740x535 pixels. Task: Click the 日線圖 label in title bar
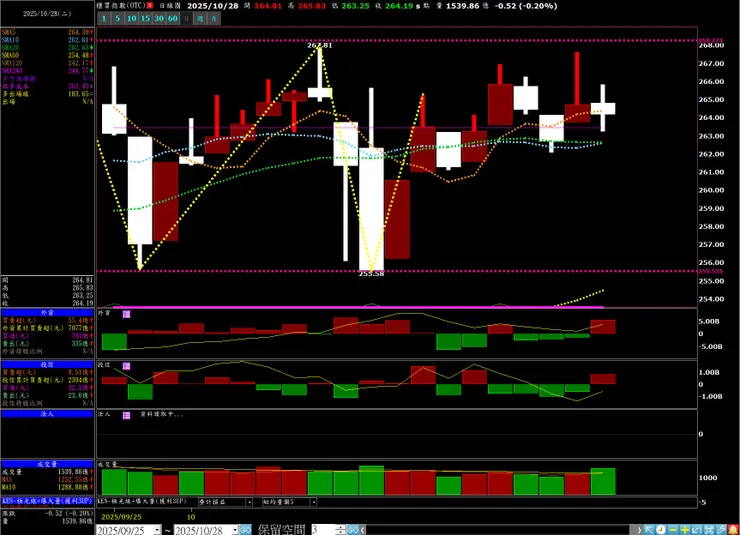point(170,6)
